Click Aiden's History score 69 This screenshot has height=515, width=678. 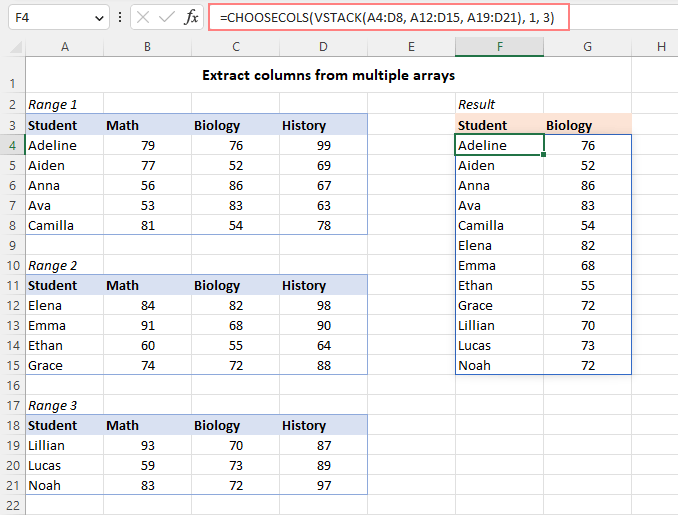323,165
